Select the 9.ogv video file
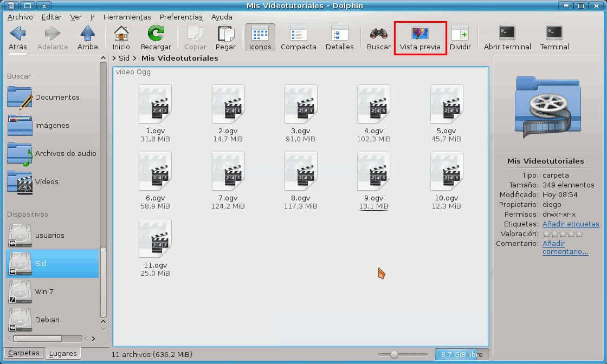This screenshot has height=364, width=607. tap(373, 181)
